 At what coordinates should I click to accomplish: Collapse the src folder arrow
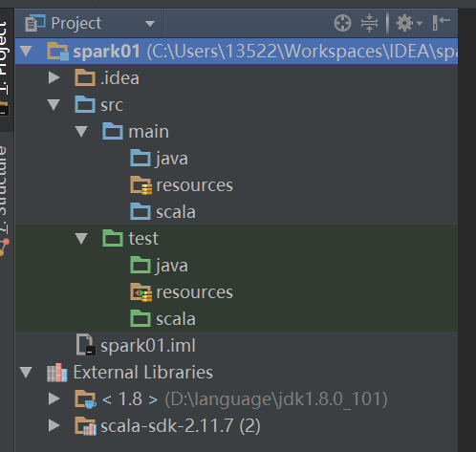pyautogui.click(x=54, y=105)
